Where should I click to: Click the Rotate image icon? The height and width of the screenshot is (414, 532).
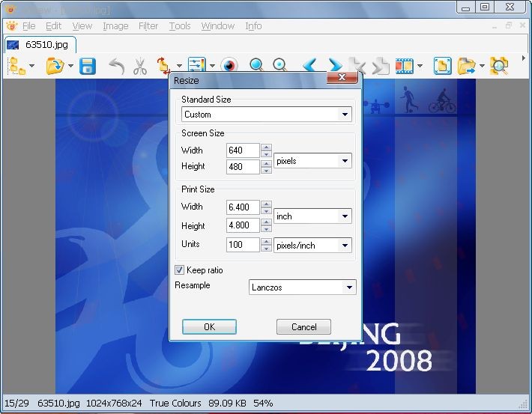(163, 65)
